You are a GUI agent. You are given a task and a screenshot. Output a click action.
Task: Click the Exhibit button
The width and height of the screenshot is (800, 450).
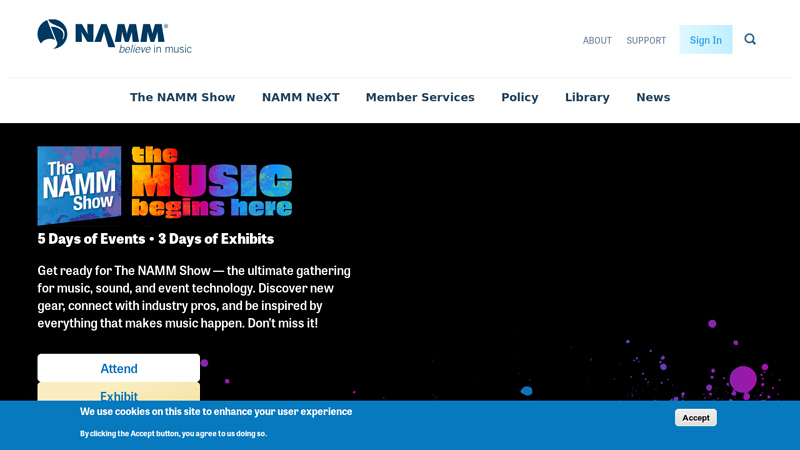pos(118,392)
